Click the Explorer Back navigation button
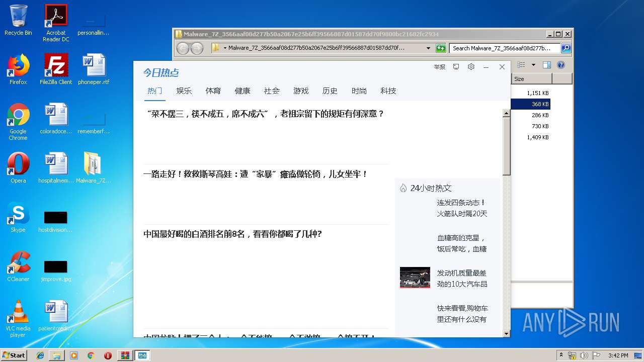This screenshot has width=644, height=362. point(183,48)
